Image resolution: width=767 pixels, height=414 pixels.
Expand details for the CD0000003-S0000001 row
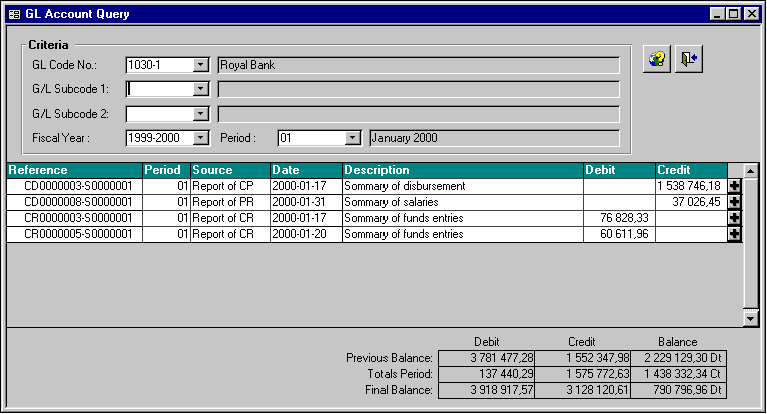[x=735, y=186]
